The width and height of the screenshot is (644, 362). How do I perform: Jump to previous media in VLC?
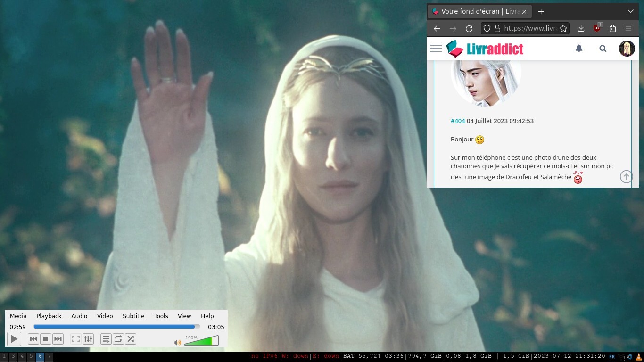coord(33,339)
